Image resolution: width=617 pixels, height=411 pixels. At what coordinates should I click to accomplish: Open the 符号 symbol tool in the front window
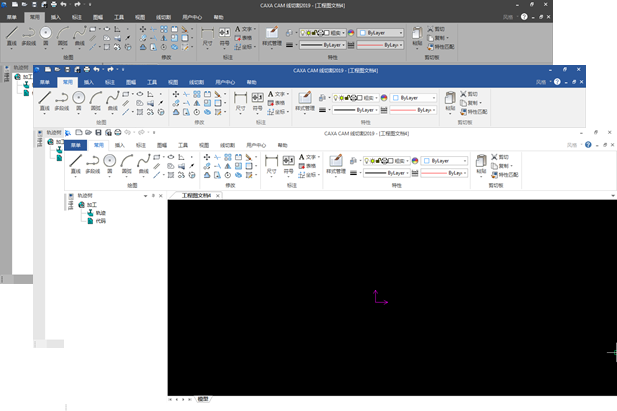(x=288, y=165)
